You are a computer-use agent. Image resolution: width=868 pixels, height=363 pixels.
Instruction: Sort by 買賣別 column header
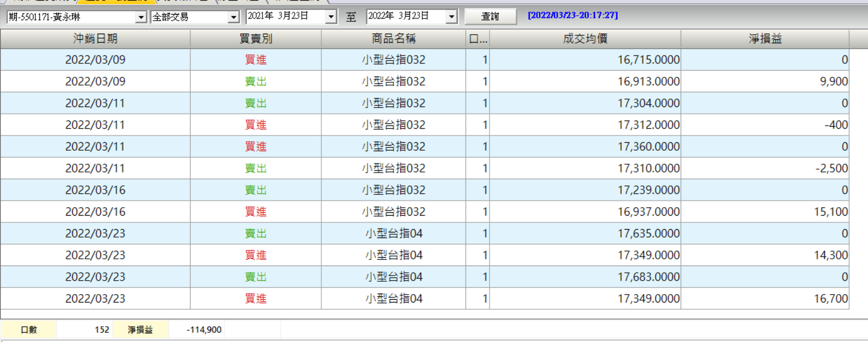(256, 39)
